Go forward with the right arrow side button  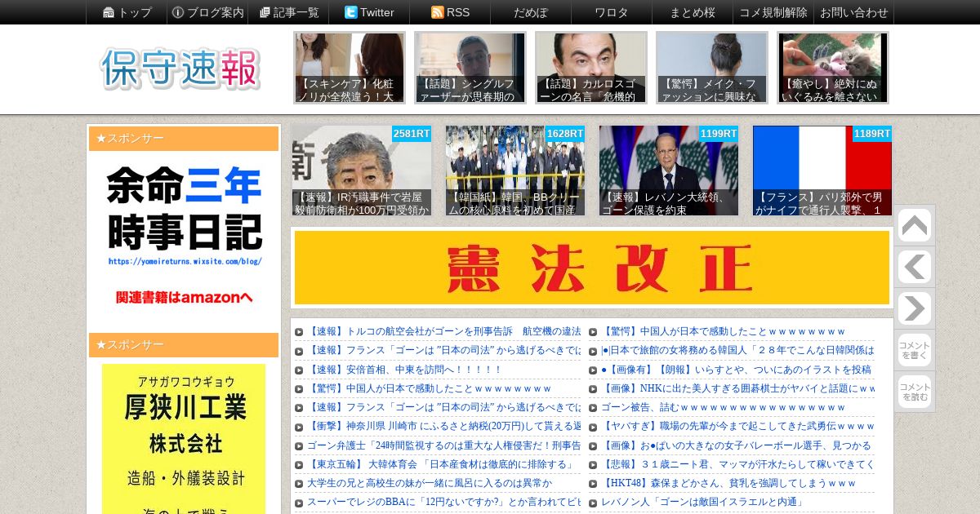915,308
